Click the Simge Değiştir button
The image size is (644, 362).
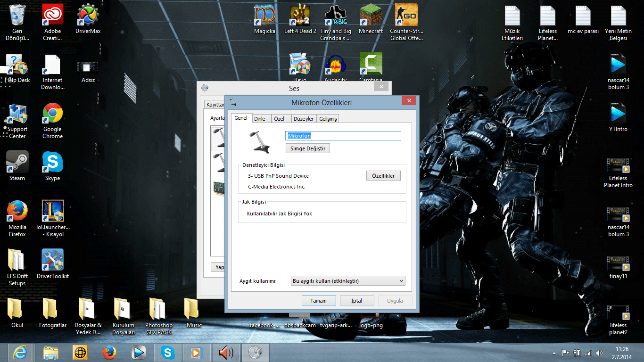click(x=307, y=148)
